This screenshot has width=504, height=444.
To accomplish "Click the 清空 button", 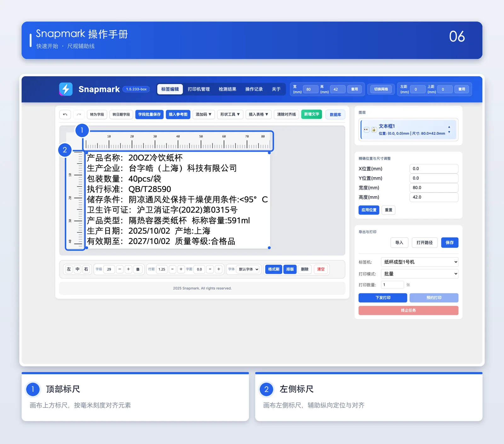I will pyautogui.click(x=321, y=269).
